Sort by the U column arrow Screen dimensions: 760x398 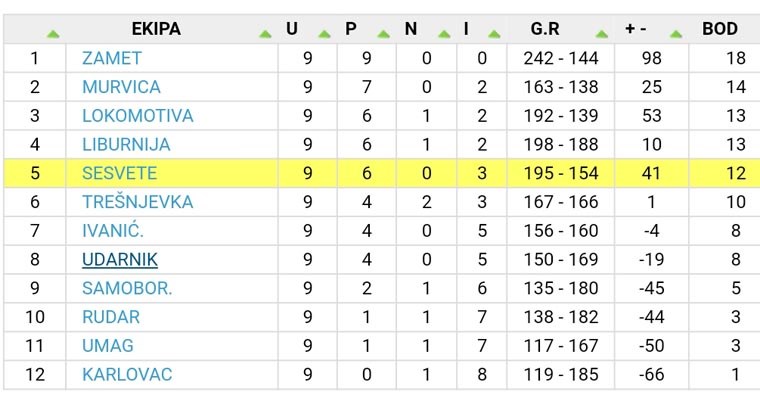324,34
